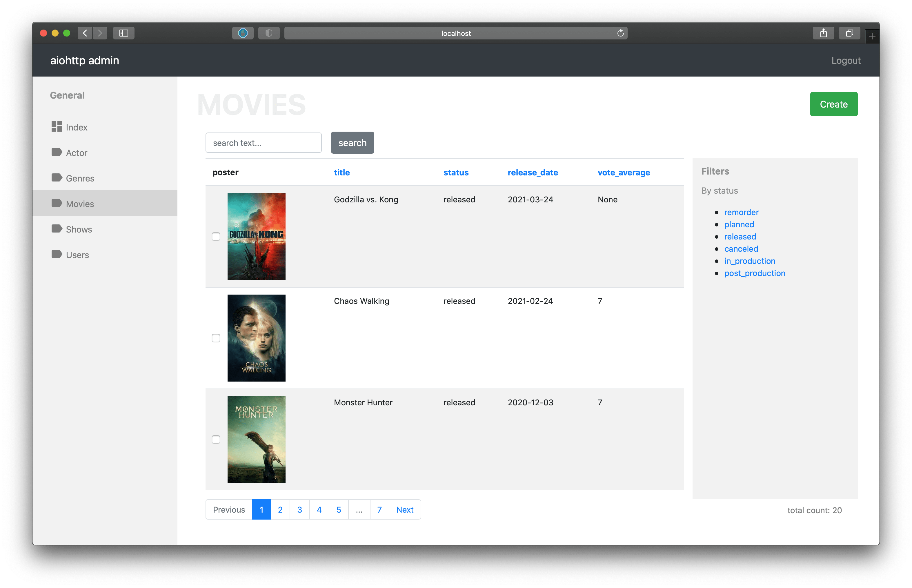The width and height of the screenshot is (912, 588).
Task: Click the tag icon next to Users
Action: tap(57, 254)
